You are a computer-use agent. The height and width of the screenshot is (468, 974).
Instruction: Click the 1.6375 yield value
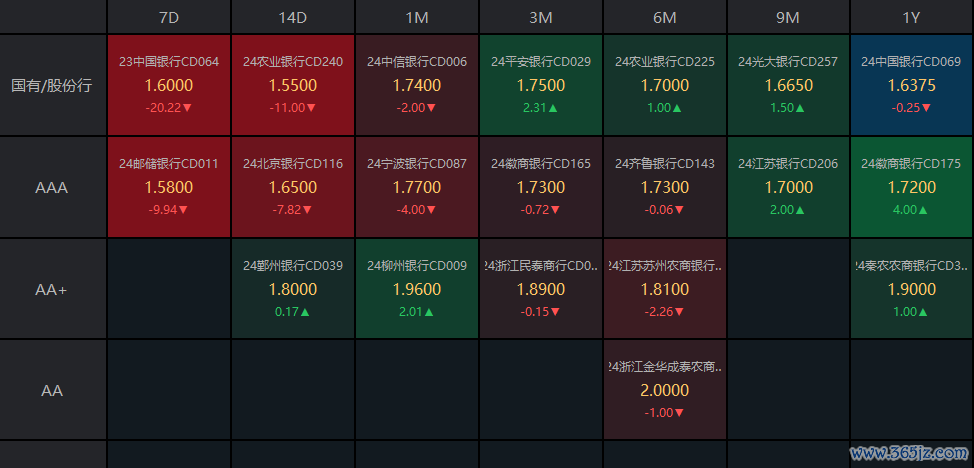tap(911, 85)
